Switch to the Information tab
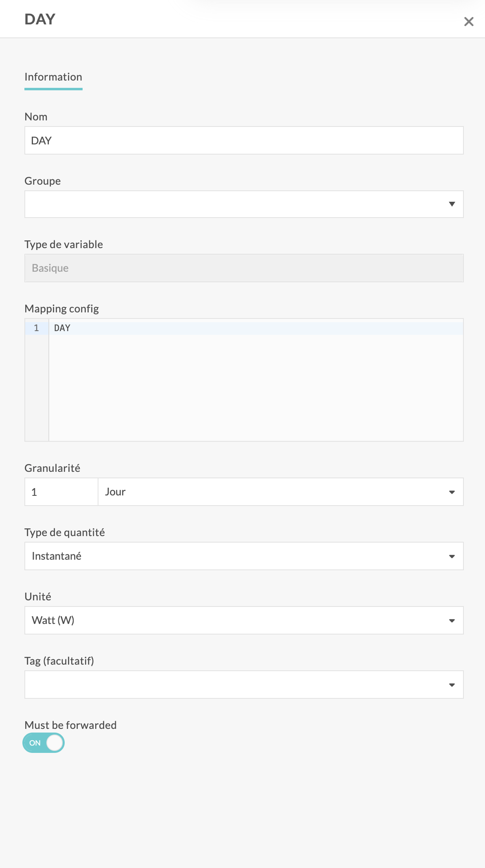Image resolution: width=485 pixels, height=868 pixels. click(53, 77)
